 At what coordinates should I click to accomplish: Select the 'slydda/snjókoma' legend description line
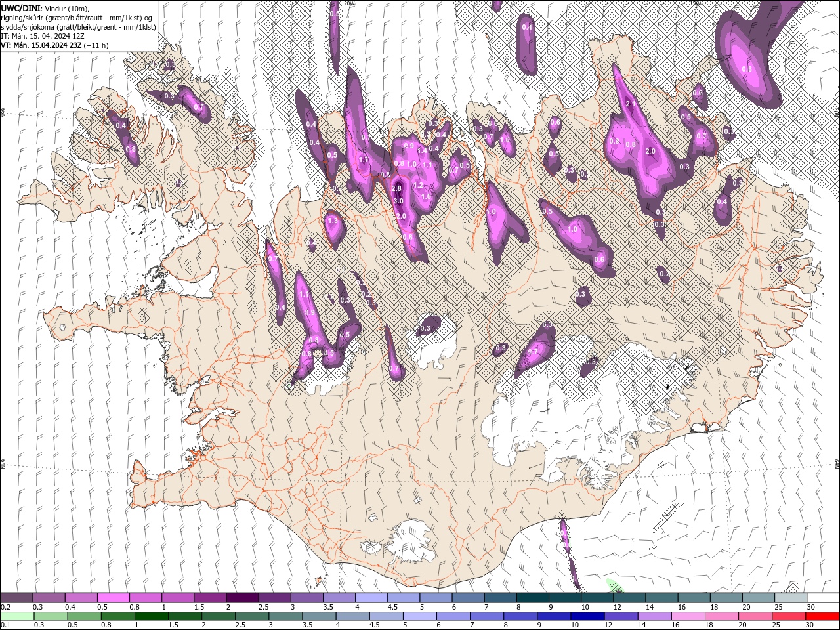(79, 27)
